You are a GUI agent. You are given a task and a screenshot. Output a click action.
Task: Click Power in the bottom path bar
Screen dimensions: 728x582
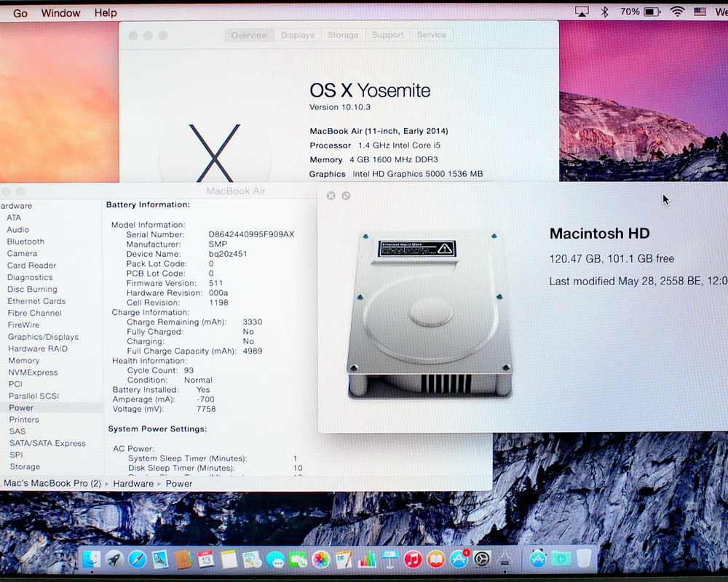pyautogui.click(x=179, y=484)
